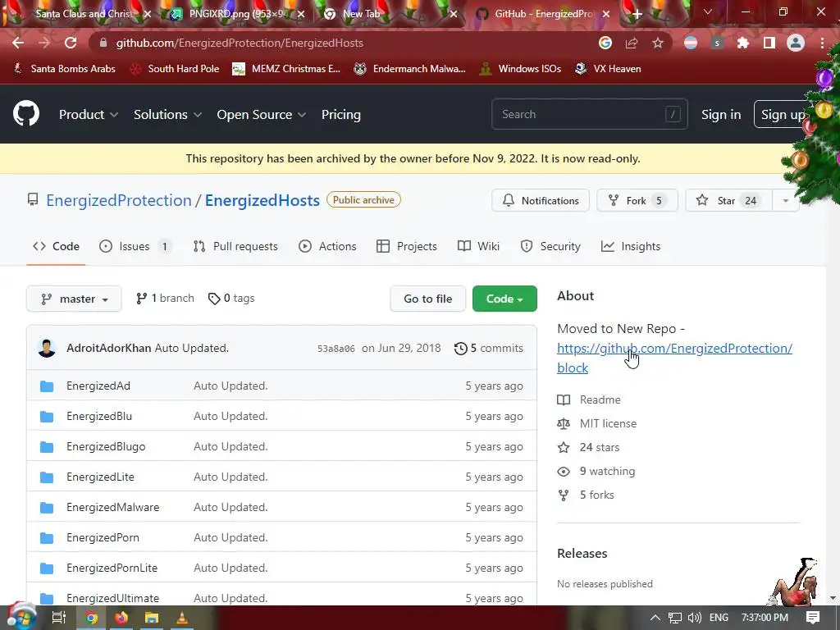Open the Windows Start button
The width and height of the screenshot is (840, 630).
[x=21, y=617]
